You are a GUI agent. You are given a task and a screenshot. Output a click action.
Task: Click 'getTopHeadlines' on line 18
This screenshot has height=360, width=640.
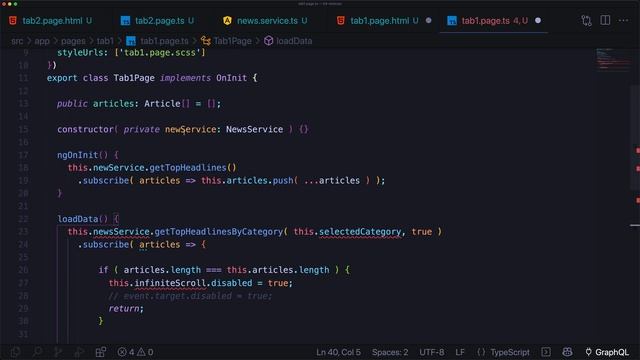(188, 168)
